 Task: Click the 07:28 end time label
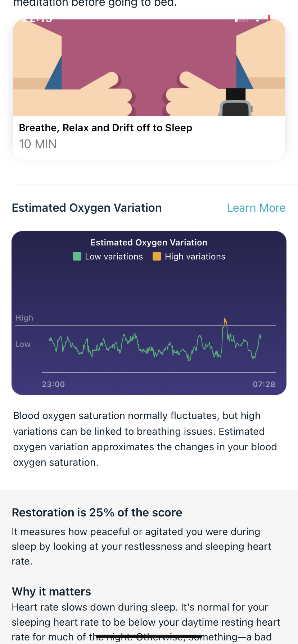[264, 385]
